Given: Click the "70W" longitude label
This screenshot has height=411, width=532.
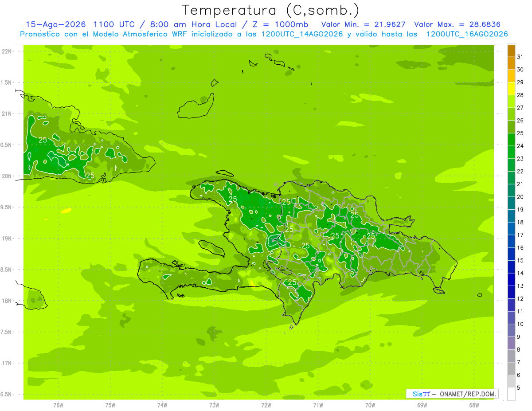Looking at the screenshot, I should (370, 405).
